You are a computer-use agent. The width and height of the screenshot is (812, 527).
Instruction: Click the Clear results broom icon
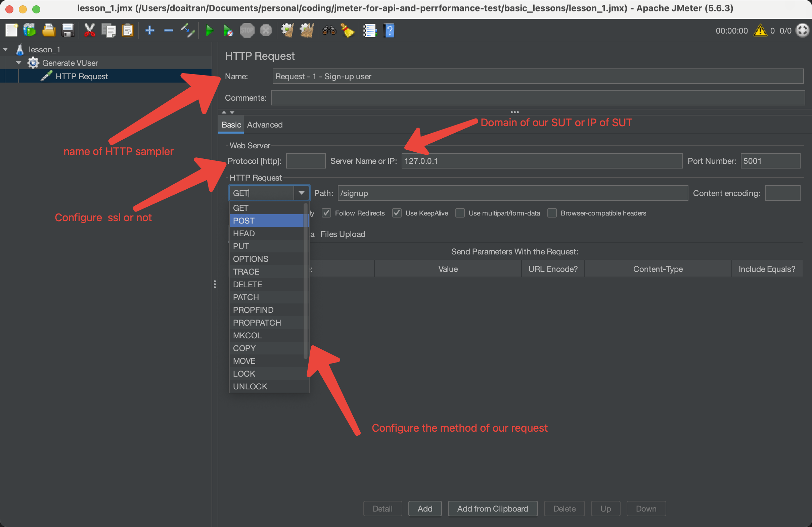coord(287,31)
